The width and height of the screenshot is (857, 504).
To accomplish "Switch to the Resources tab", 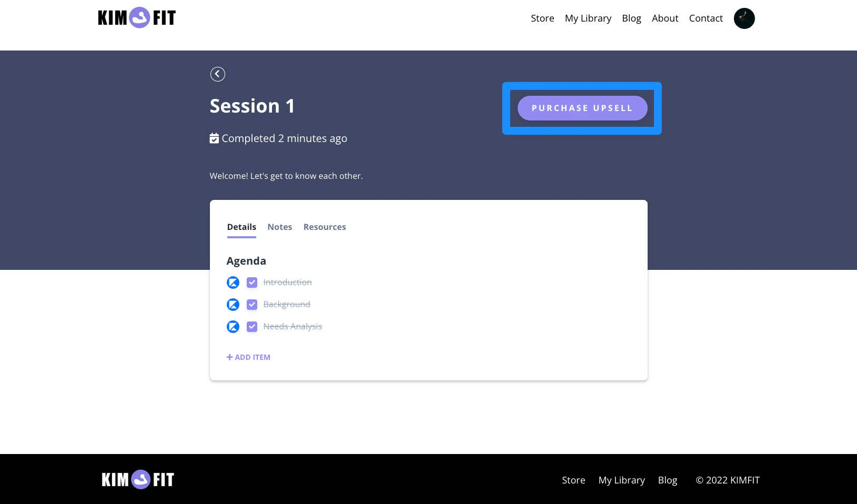I will coord(325,227).
